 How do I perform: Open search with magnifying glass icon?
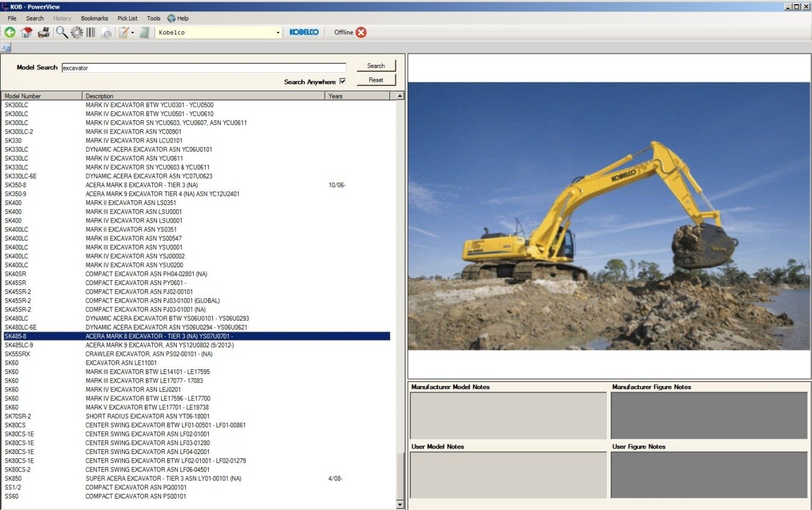pyautogui.click(x=62, y=32)
